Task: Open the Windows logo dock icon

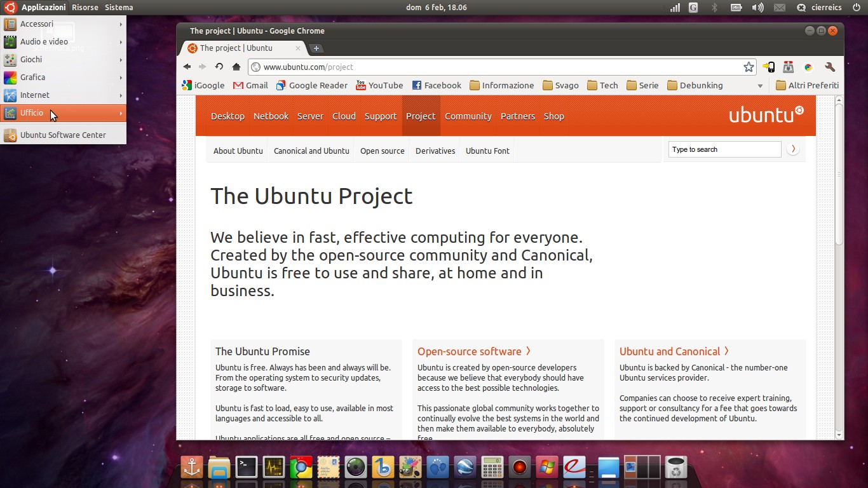Action: tap(547, 467)
